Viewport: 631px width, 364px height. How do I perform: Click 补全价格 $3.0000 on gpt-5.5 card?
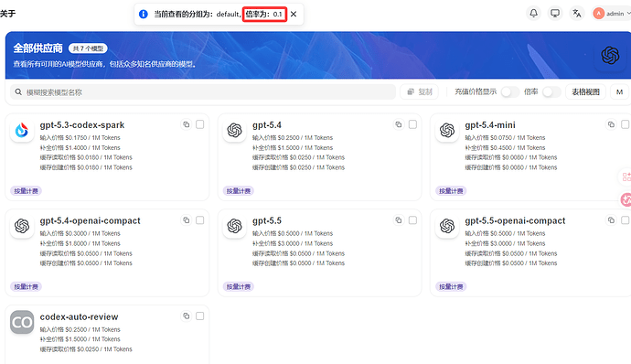[x=293, y=243]
